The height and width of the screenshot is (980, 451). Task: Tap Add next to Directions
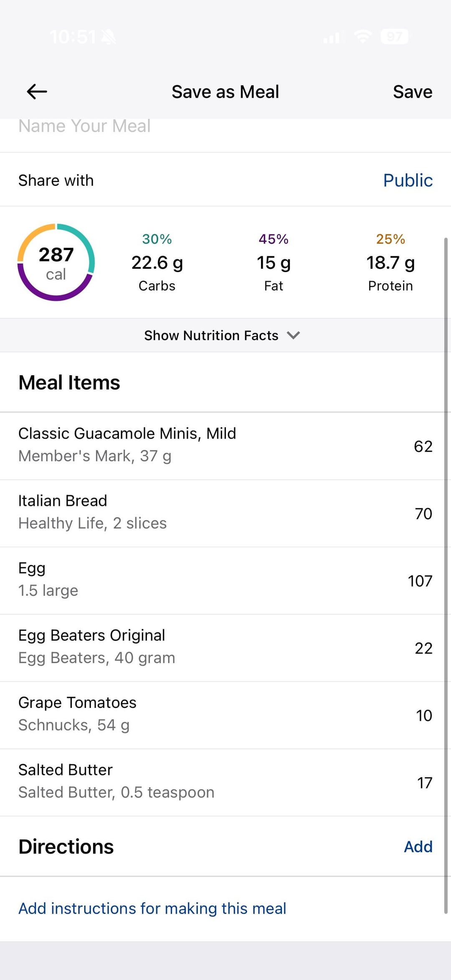point(418,847)
